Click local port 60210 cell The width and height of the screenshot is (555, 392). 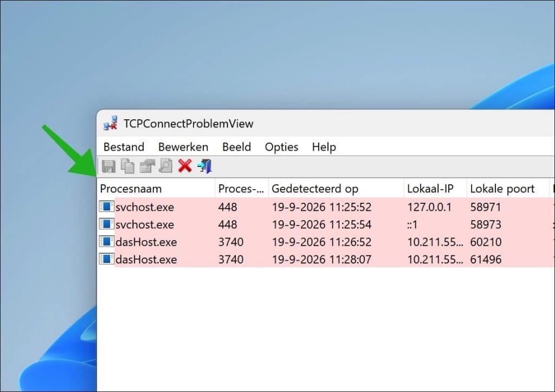[486, 242]
